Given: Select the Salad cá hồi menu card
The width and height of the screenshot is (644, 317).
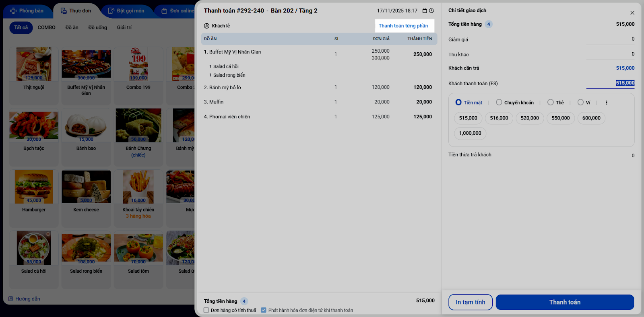Looking at the screenshot, I should pyautogui.click(x=34, y=260).
